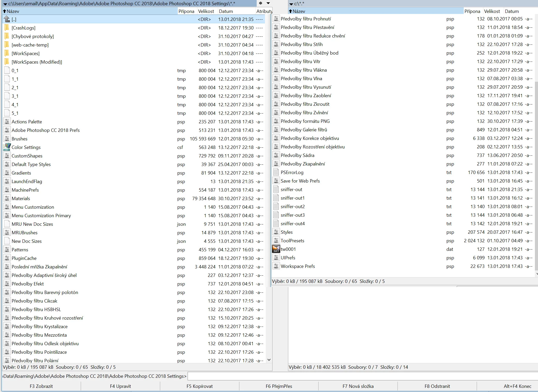Sort left panel by Přípona column

point(186,11)
